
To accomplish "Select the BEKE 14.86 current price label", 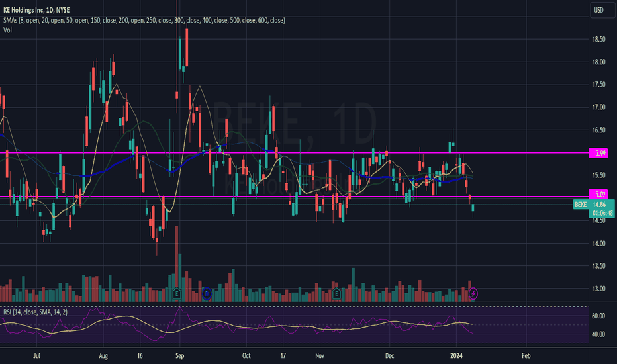I will [593, 205].
